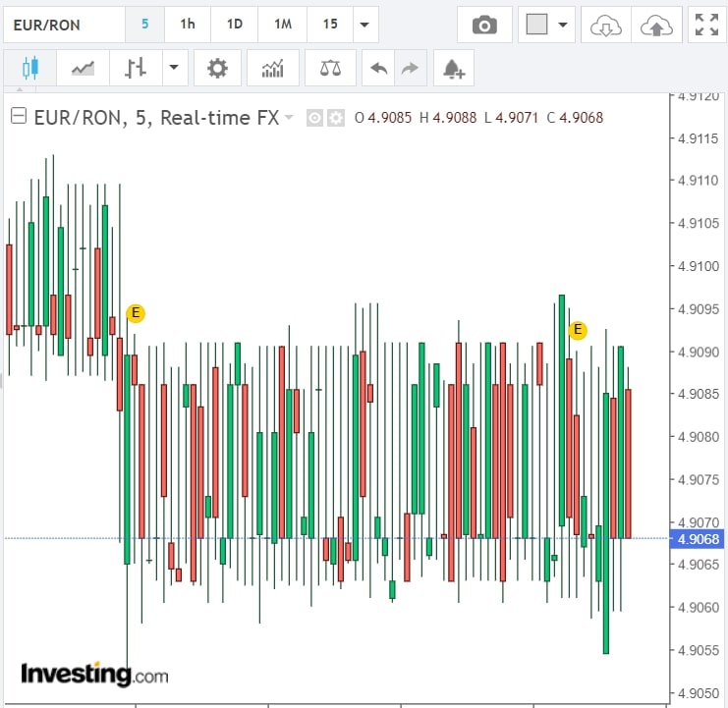Add an alert with bell icon

click(453, 69)
